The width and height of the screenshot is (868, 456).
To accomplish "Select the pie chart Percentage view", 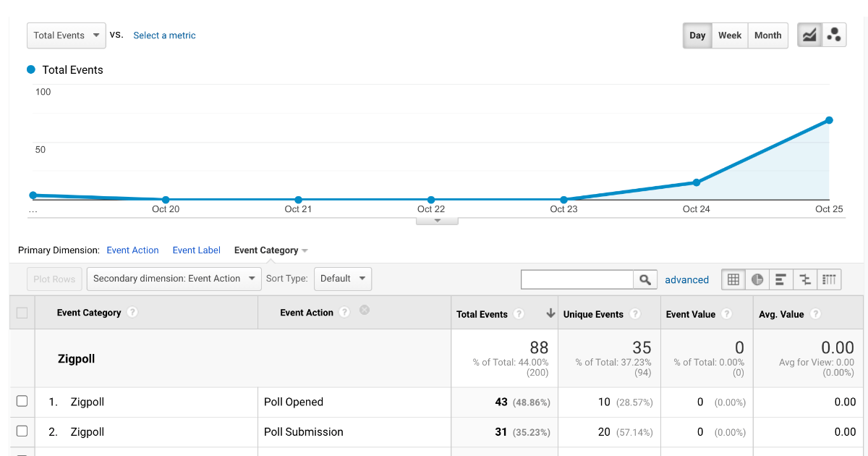I will [757, 279].
